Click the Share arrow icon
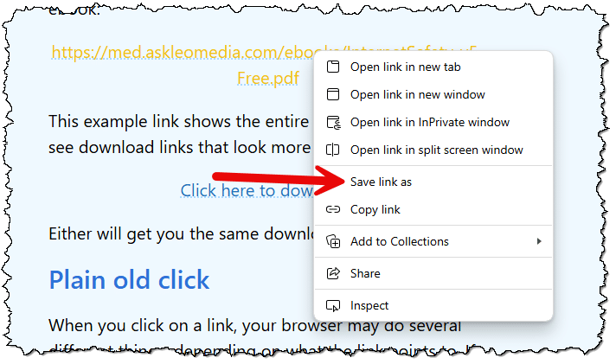 tap(333, 273)
